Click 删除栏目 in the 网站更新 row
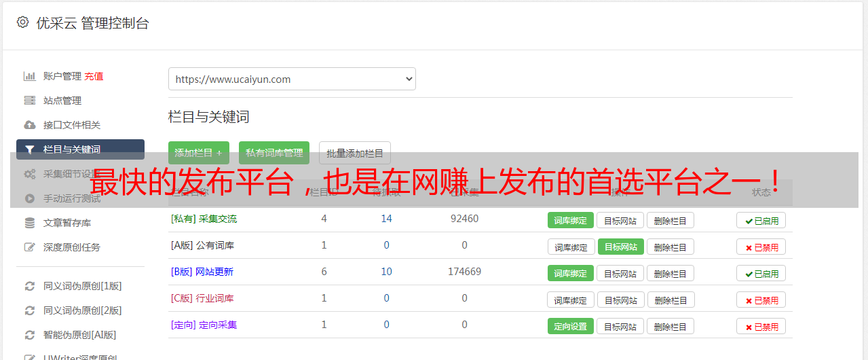This screenshot has height=360, width=868. (x=671, y=273)
